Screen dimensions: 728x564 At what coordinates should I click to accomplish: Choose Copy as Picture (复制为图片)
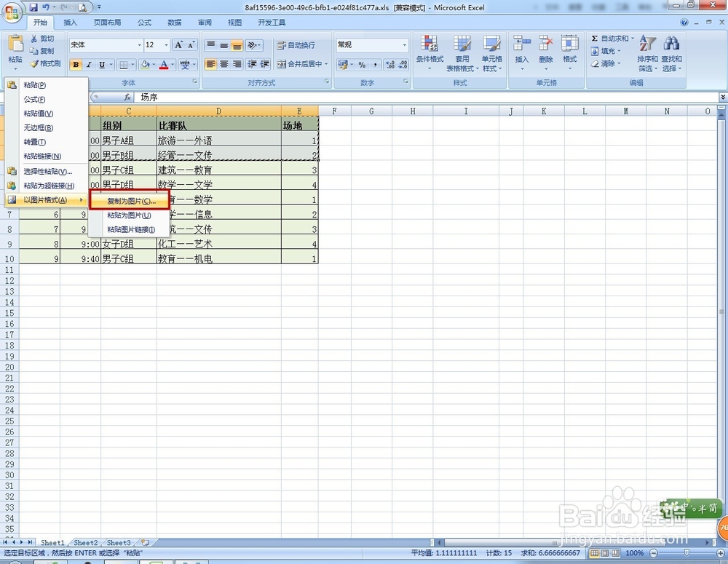[x=130, y=201]
